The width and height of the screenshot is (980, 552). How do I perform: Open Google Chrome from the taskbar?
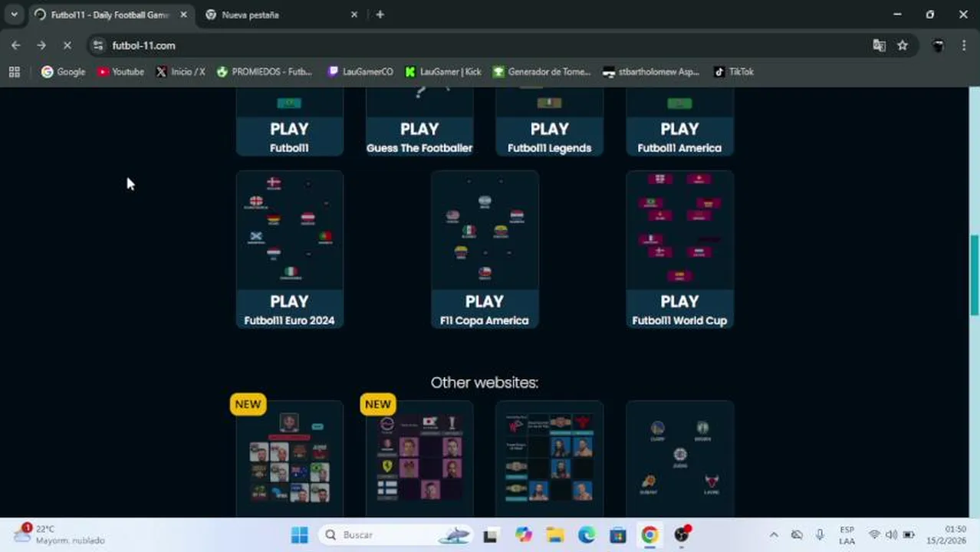pos(649,534)
